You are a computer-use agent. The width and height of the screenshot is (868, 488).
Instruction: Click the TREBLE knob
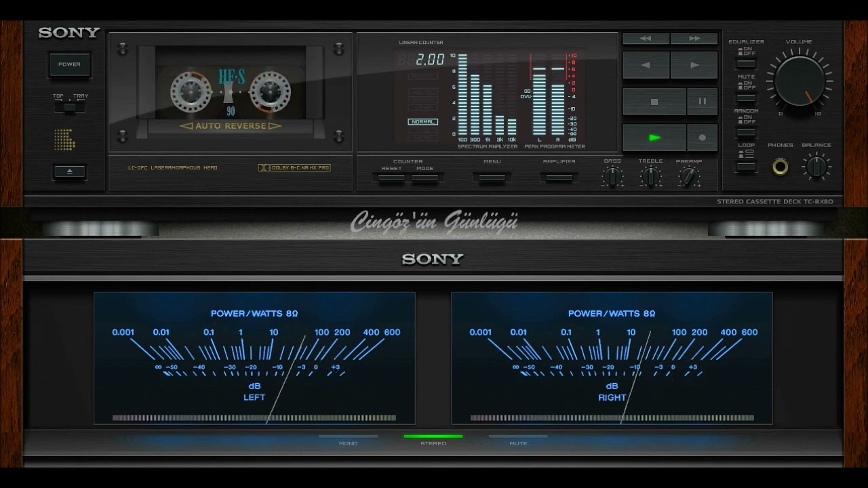pyautogui.click(x=650, y=177)
